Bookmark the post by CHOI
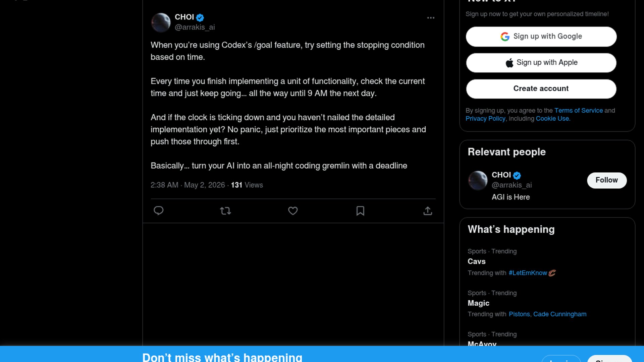Screen dimensions: 644x362 click(x=360, y=211)
